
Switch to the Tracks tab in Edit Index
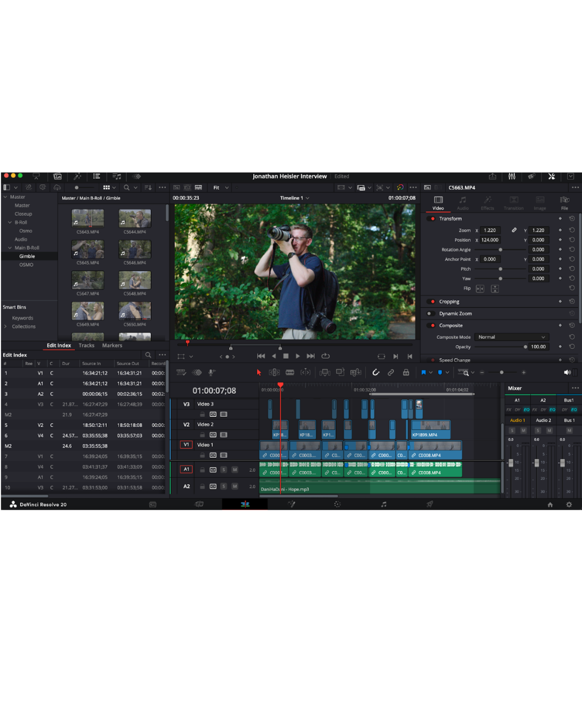86,345
